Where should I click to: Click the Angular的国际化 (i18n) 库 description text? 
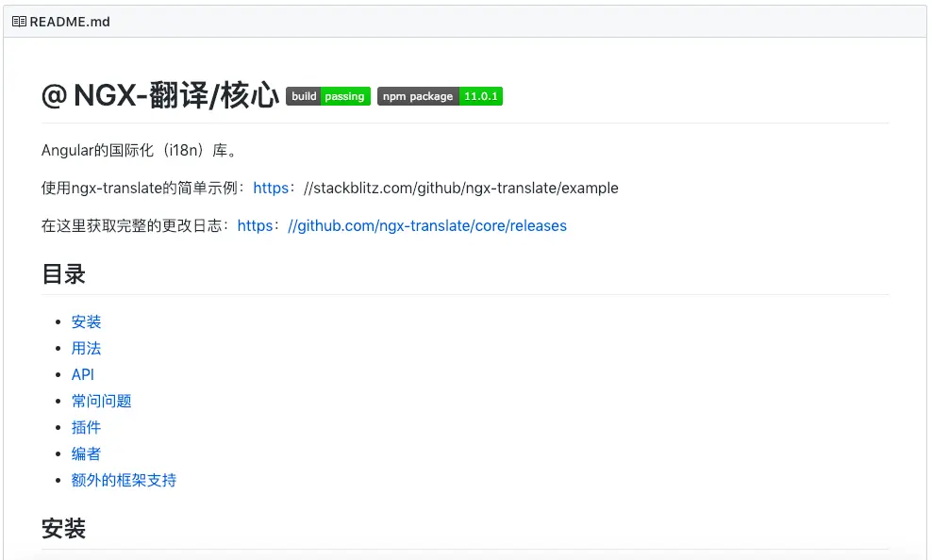click(140, 151)
